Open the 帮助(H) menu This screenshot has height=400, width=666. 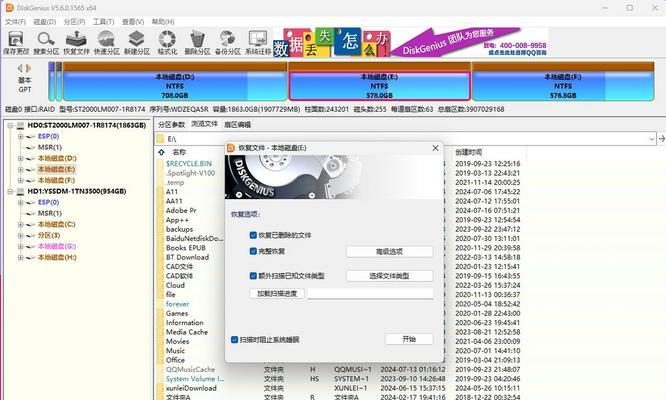163,22
